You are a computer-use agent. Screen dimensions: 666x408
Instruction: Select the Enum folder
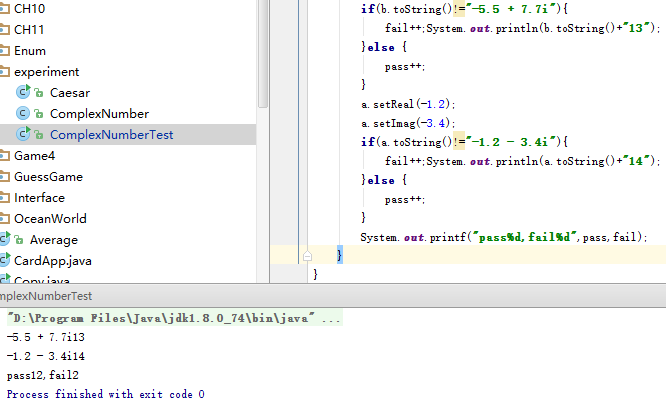point(30,51)
